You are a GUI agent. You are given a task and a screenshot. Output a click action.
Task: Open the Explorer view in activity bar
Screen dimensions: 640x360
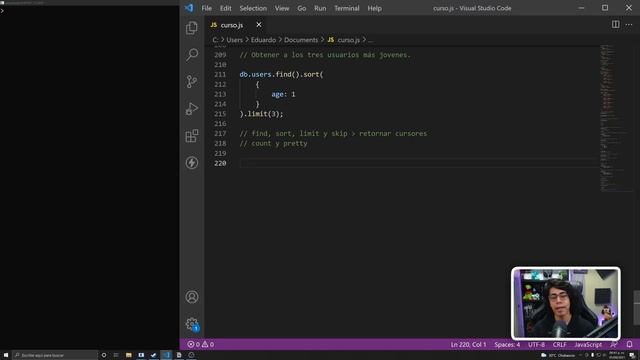point(192,28)
